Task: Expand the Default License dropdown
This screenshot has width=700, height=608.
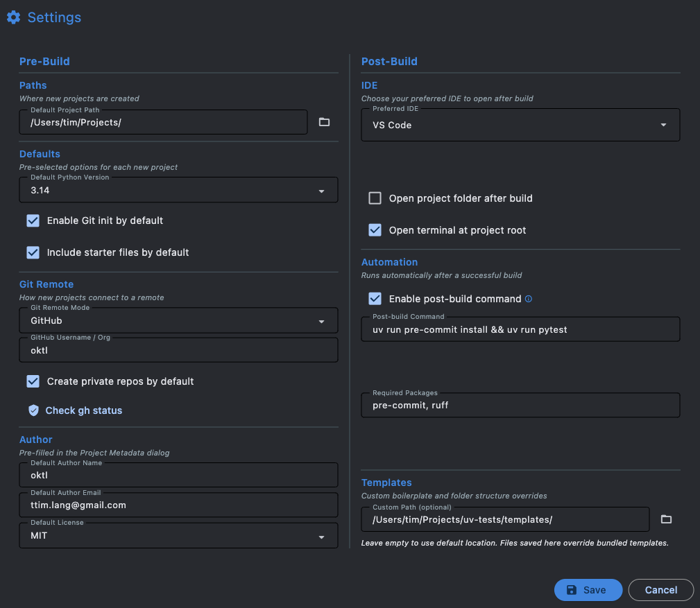Action: coord(179,536)
